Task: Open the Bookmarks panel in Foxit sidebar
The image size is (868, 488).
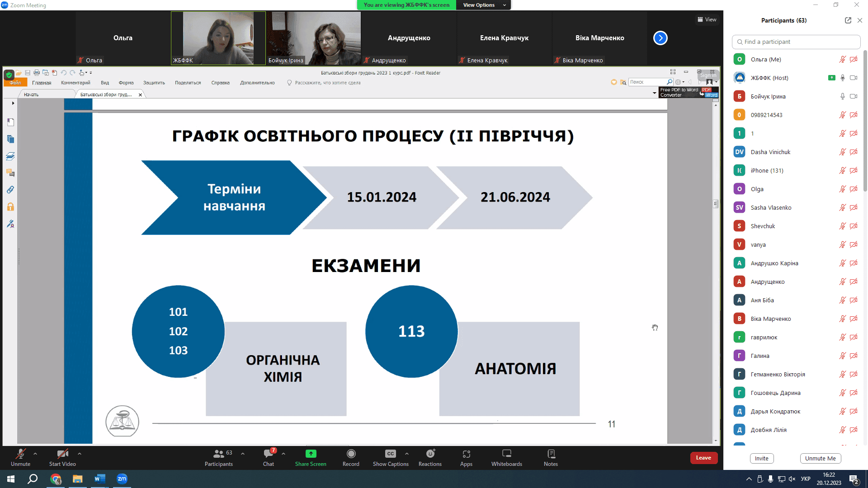Action: 11,122
